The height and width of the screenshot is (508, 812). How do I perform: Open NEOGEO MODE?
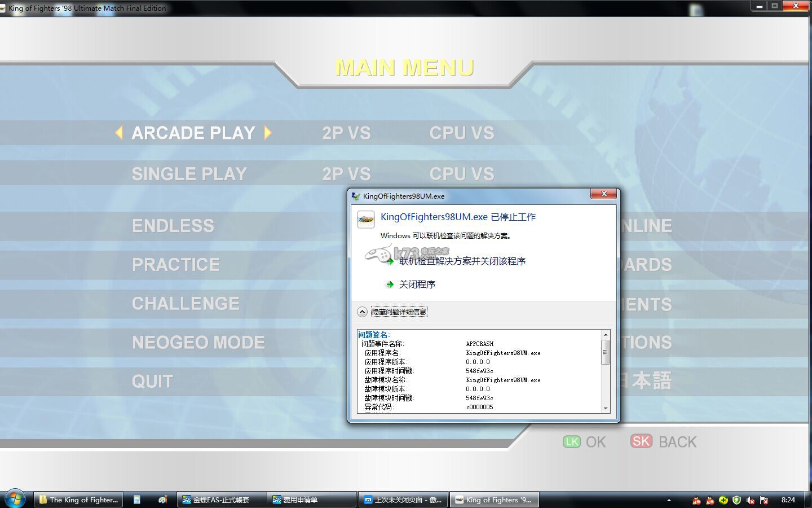coord(198,343)
